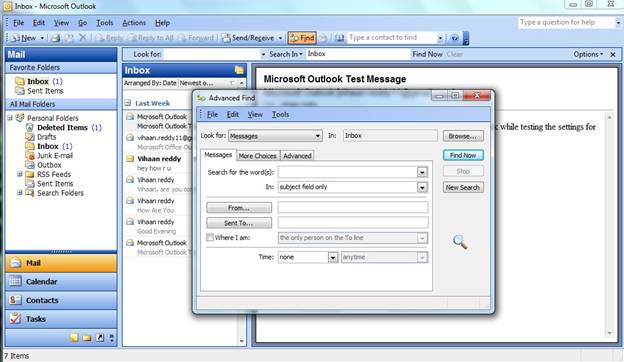Open the 'hey how r u' message from Vihaan reddy
The width and height of the screenshot is (624, 362).
click(x=159, y=163)
